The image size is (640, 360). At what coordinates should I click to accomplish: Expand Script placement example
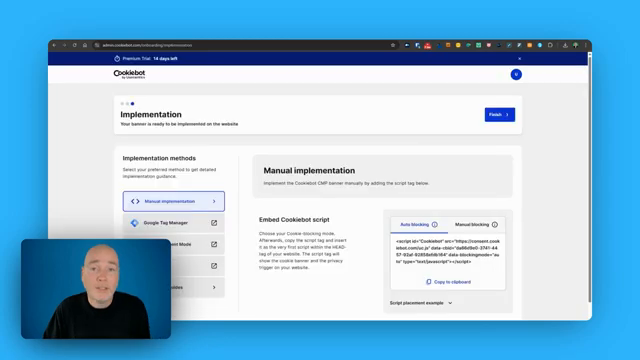tap(421, 303)
